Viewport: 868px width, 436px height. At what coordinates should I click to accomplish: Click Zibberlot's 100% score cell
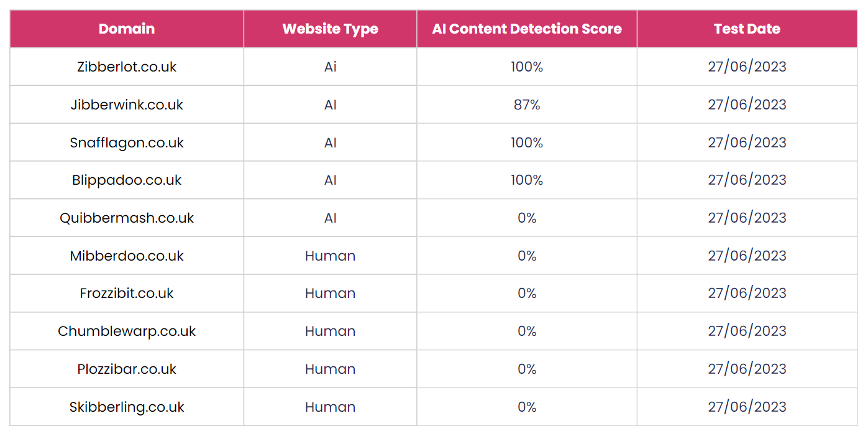click(x=527, y=67)
